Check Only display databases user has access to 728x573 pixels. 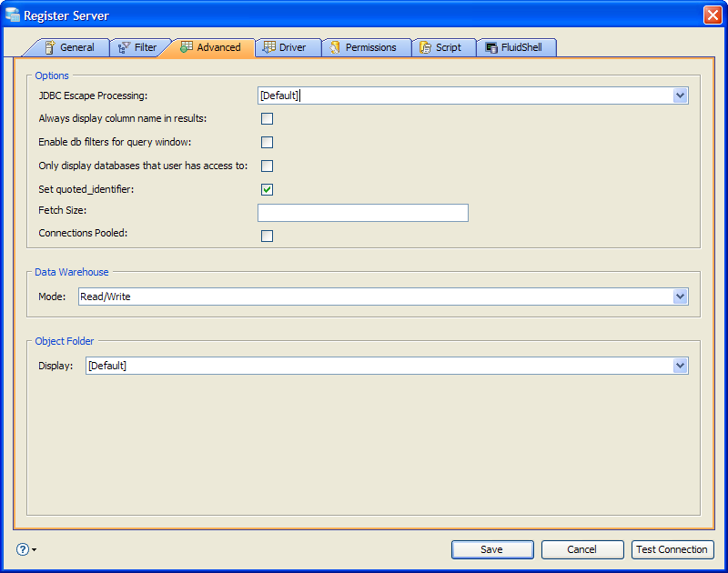coord(267,166)
